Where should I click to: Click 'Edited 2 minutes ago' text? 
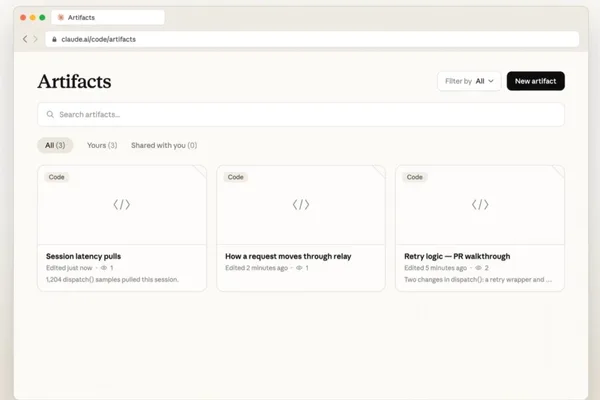click(x=256, y=268)
